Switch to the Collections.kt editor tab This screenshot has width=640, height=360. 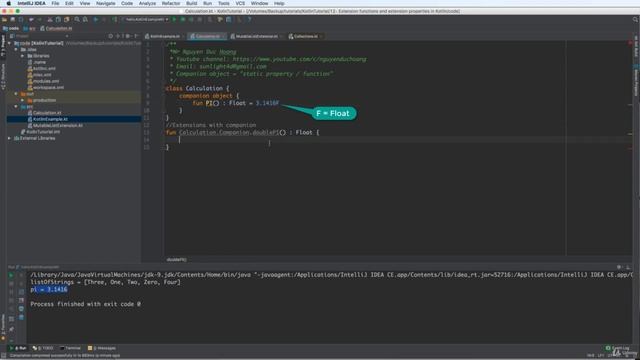pyautogui.click(x=306, y=36)
